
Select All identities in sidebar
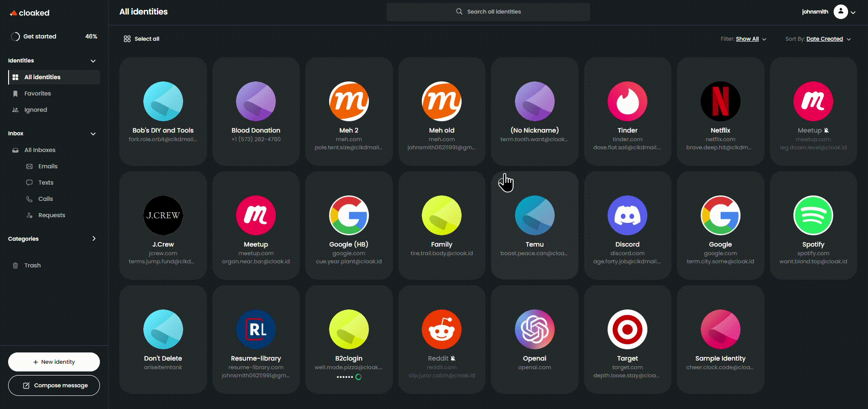click(x=54, y=77)
